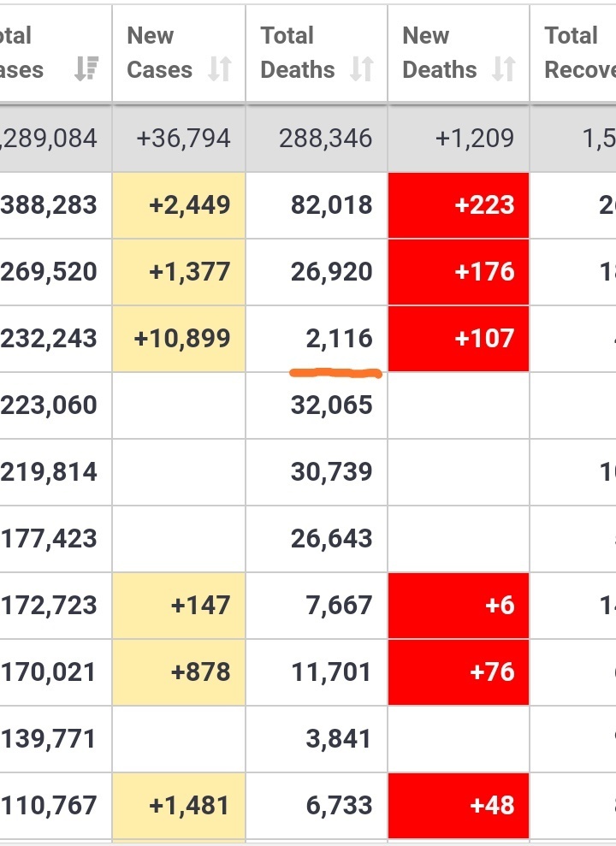Click the +878 new cases cell

pyautogui.click(x=200, y=671)
